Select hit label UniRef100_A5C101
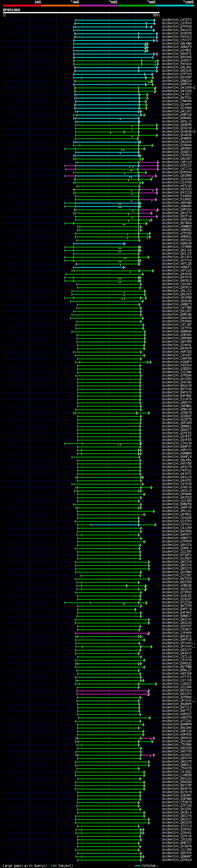 coord(177,511)
